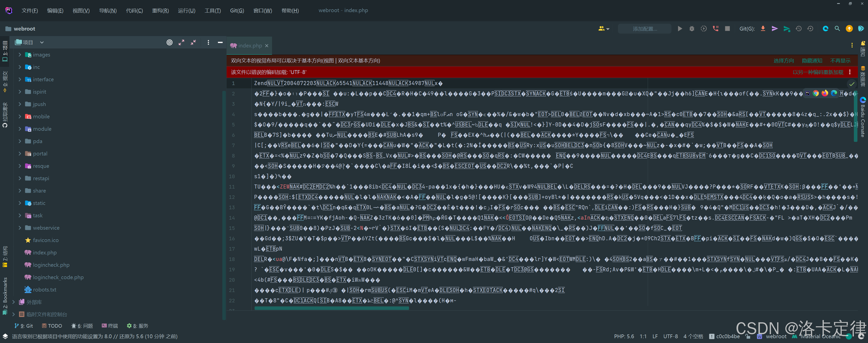Click the 选择方向 link
Image resolution: width=868 pixels, height=343 pixels.
783,61
